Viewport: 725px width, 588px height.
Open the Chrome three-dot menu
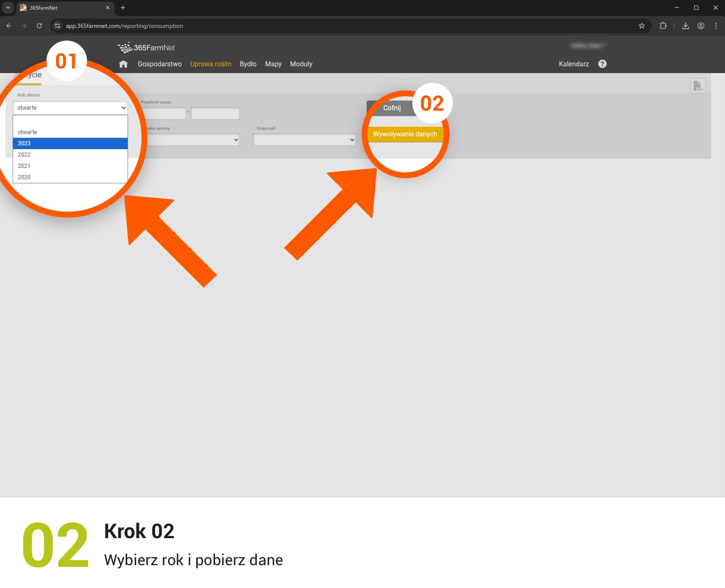(x=716, y=26)
